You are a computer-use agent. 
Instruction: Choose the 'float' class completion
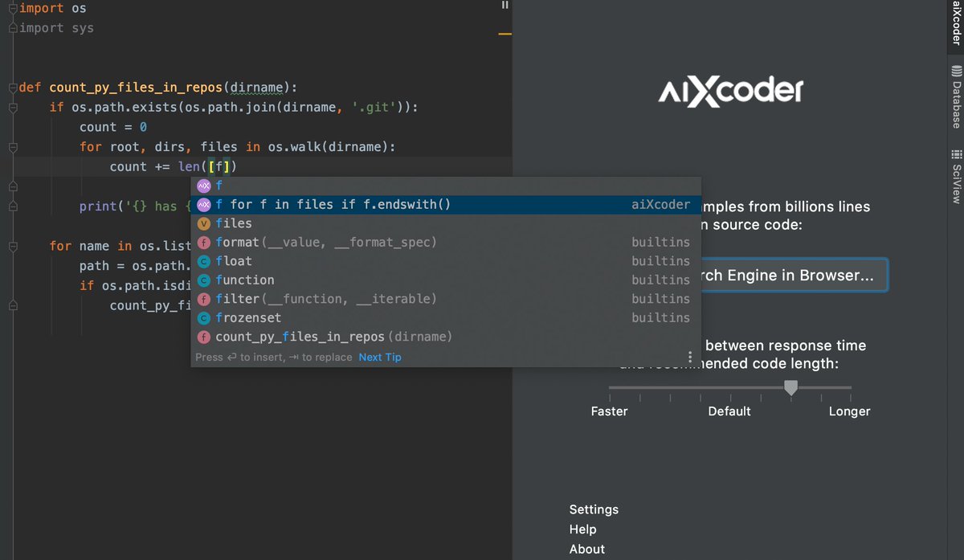[x=446, y=261]
